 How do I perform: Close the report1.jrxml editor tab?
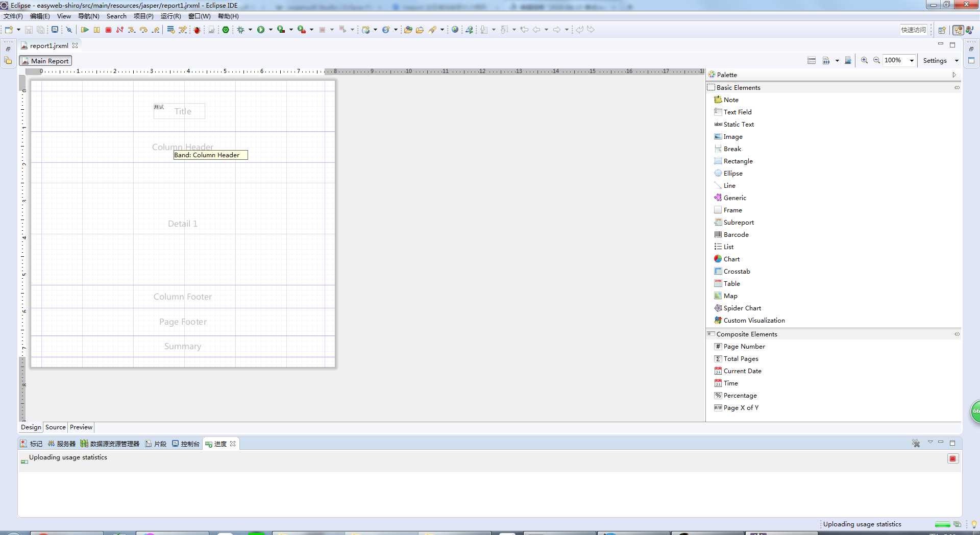75,45
